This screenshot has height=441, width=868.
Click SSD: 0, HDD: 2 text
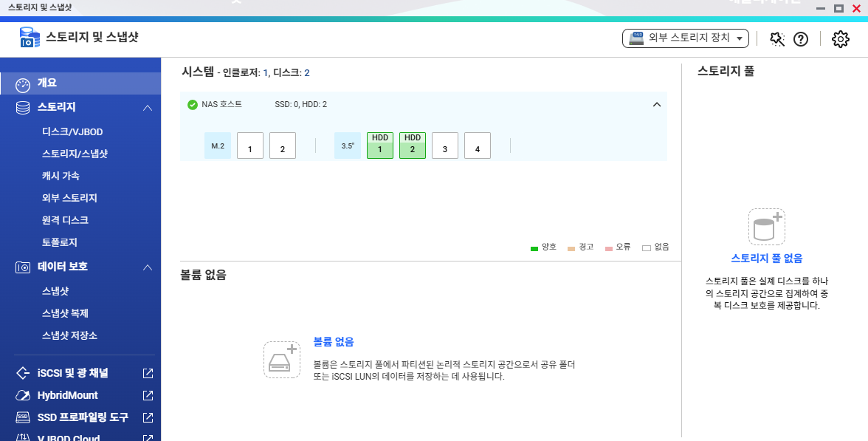coord(300,104)
